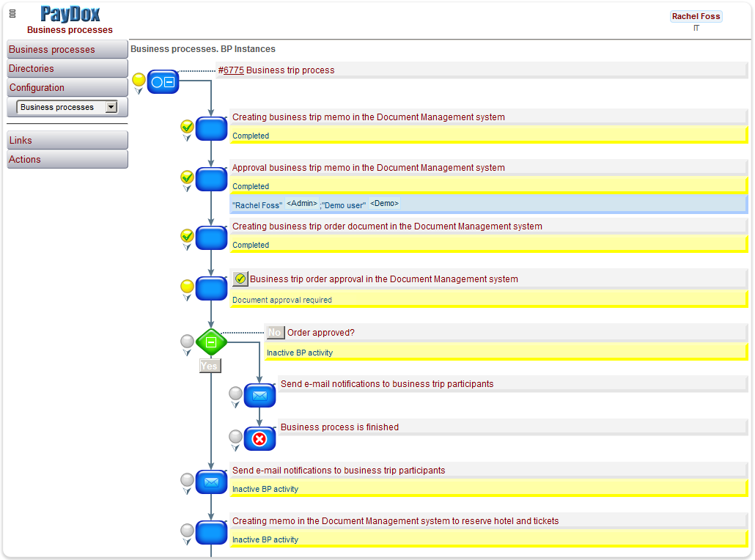Click the "Demo user" <Demo> approver entry
Screen dimensions: 755x560
(361, 205)
